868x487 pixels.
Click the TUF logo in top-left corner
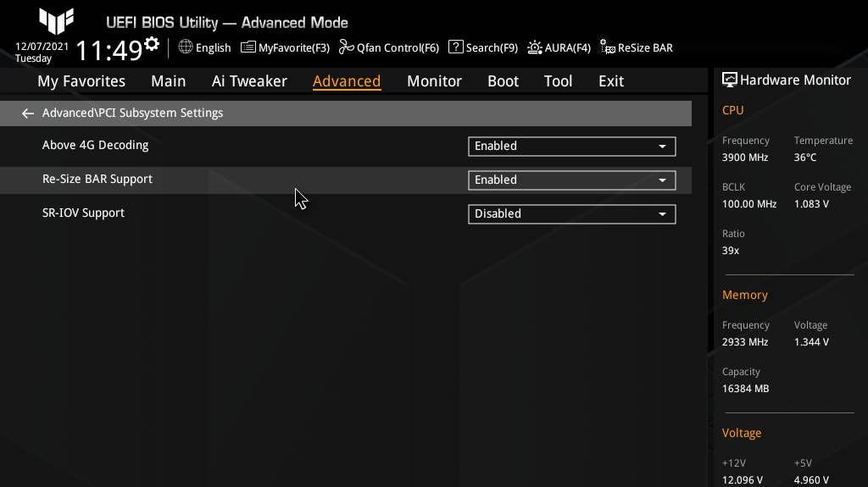pyautogui.click(x=56, y=21)
